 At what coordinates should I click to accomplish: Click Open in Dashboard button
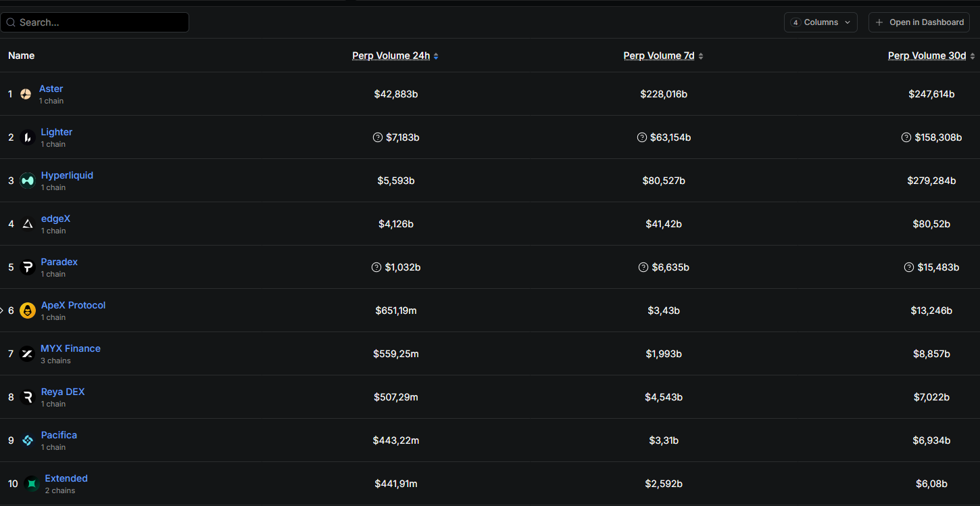919,22
